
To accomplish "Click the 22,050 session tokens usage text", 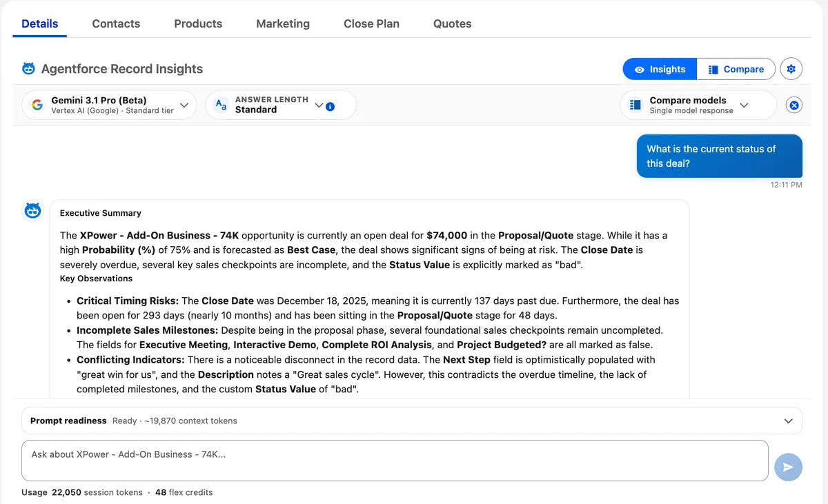I will point(97,492).
